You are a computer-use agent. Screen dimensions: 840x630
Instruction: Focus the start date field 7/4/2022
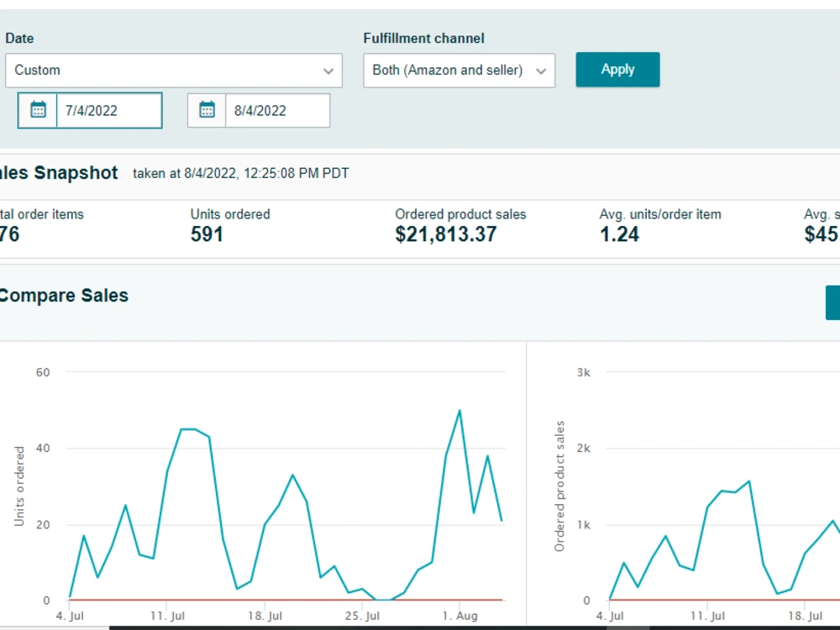pyautogui.click(x=108, y=110)
